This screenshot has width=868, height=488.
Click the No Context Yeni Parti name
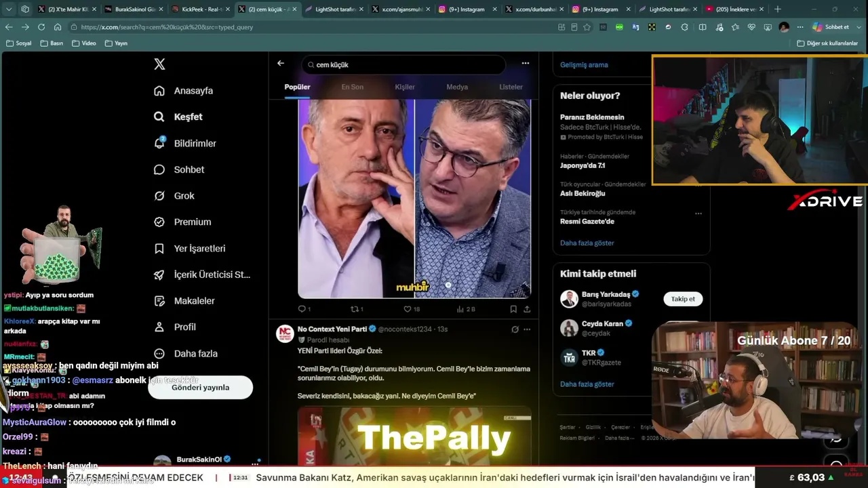coord(332,329)
